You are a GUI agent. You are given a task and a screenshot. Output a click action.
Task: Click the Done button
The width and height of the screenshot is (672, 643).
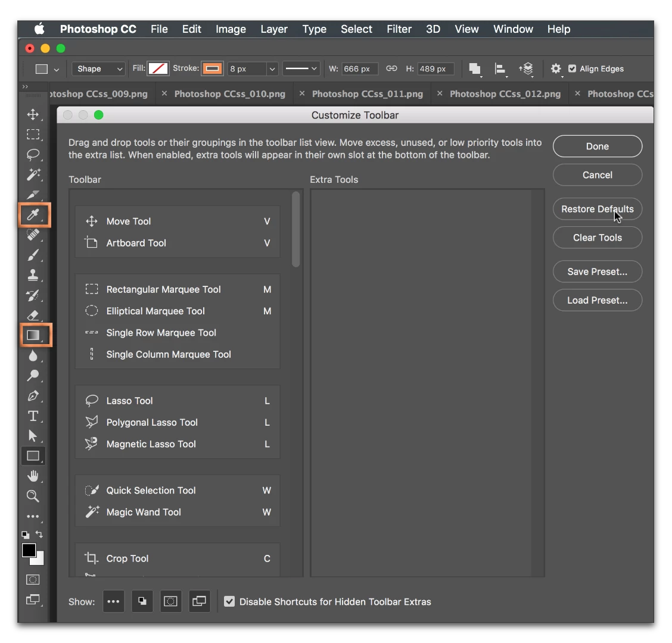(x=598, y=146)
